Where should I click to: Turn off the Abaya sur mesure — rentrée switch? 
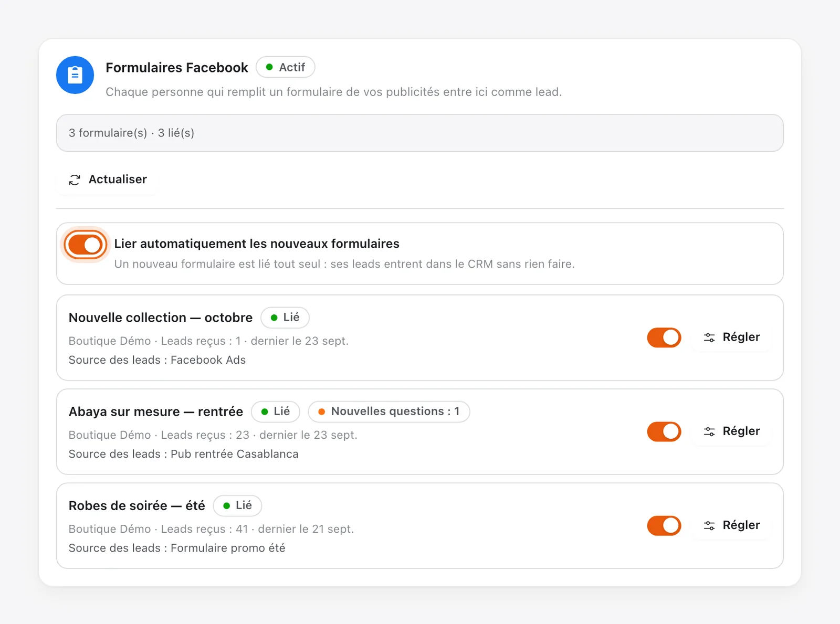tap(664, 431)
